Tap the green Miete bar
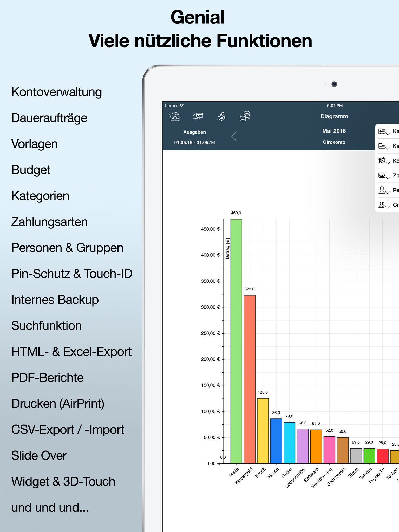This screenshot has height=532, width=399. 236,341
